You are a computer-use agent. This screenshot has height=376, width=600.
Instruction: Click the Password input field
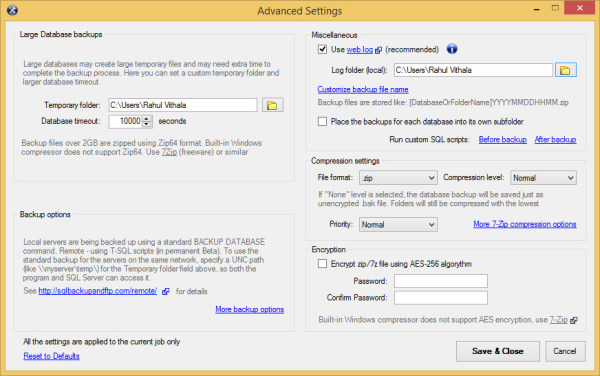(x=441, y=281)
